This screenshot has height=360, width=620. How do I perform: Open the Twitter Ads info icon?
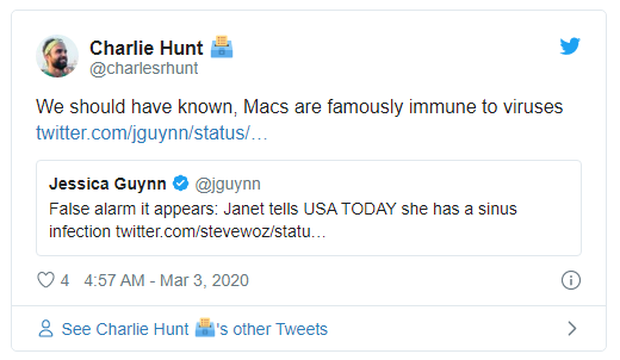571,280
